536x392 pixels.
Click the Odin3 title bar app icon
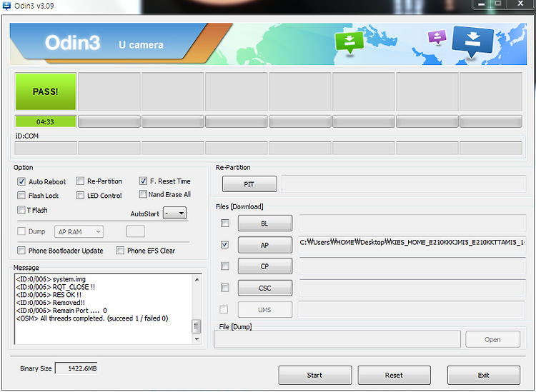[x=6, y=6]
